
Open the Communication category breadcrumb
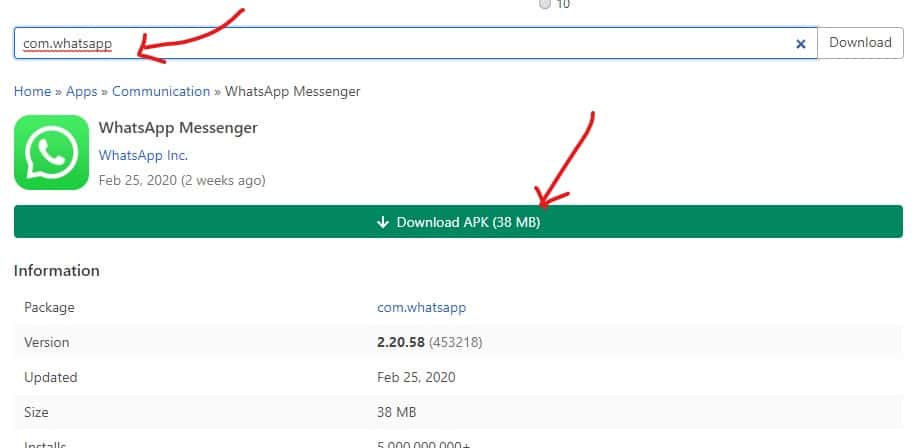click(161, 91)
